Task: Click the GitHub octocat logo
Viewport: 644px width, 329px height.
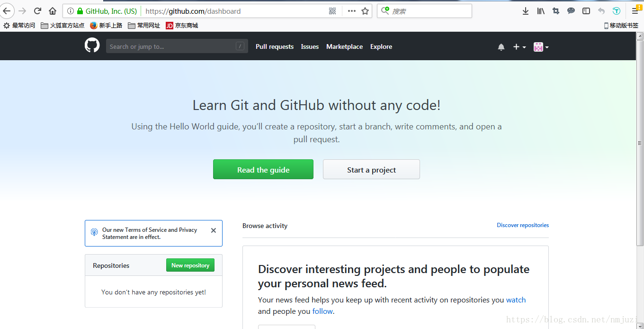Action: pos(92,46)
